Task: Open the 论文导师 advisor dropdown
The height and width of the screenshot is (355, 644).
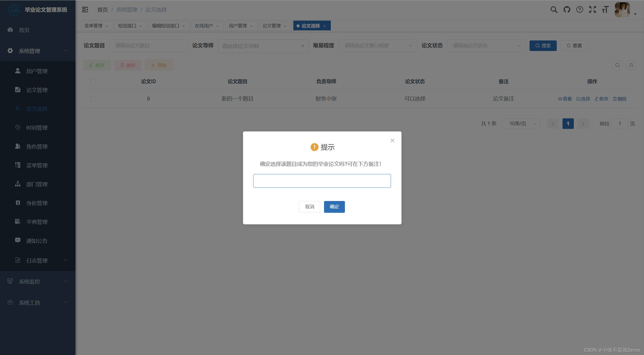Action: tap(263, 46)
